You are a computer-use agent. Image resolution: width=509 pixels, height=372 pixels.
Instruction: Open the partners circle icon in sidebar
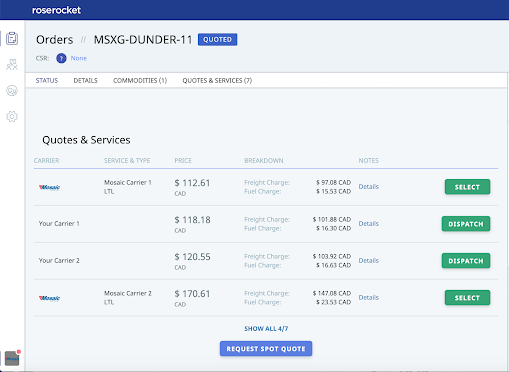12,90
